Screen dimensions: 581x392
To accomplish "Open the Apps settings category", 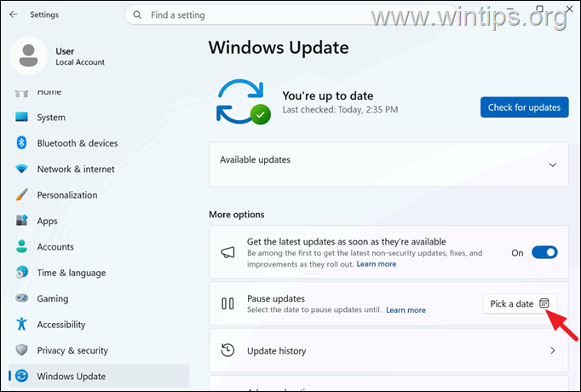I will 99,221.
